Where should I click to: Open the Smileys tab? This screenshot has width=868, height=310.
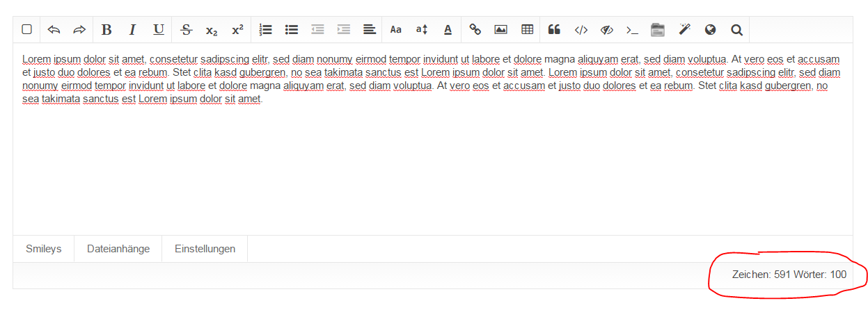click(x=43, y=249)
